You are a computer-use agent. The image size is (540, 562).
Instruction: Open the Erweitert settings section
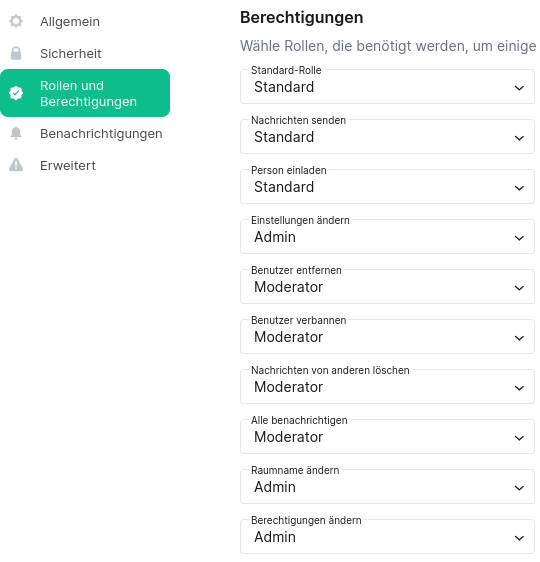pyautogui.click(x=85, y=165)
